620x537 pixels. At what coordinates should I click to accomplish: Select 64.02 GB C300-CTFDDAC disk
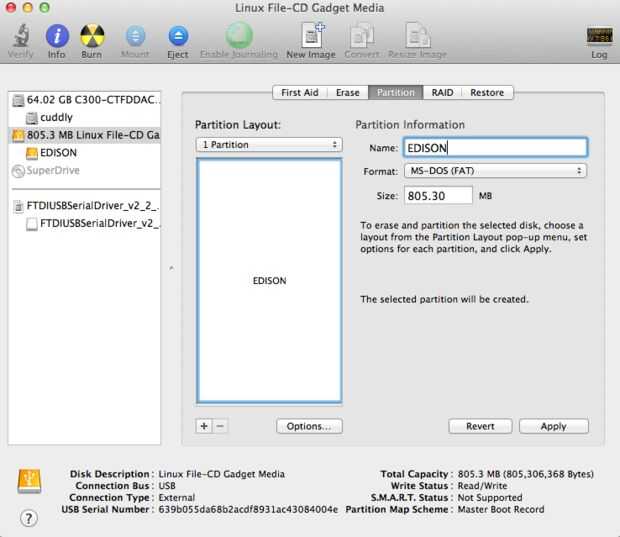[84, 100]
